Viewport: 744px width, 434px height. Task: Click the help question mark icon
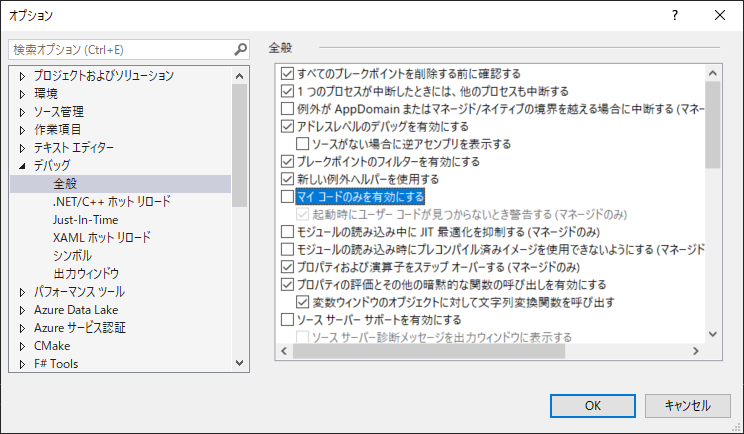pyautogui.click(x=675, y=16)
